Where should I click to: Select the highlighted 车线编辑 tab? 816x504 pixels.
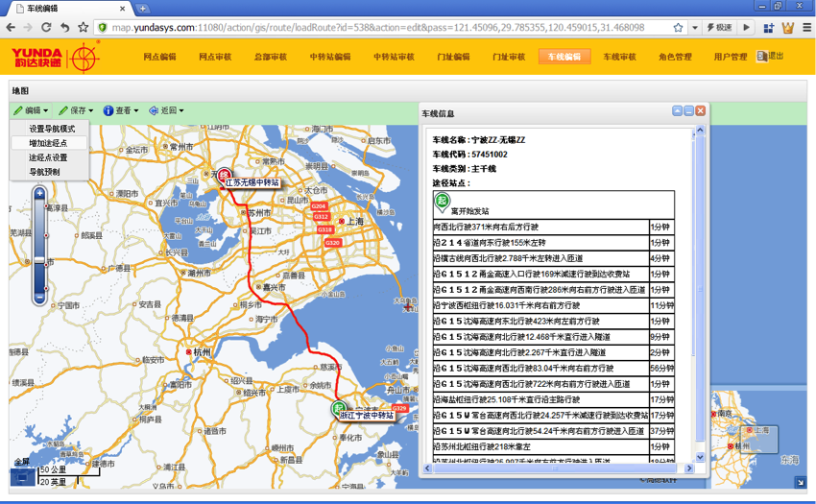(x=564, y=57)
